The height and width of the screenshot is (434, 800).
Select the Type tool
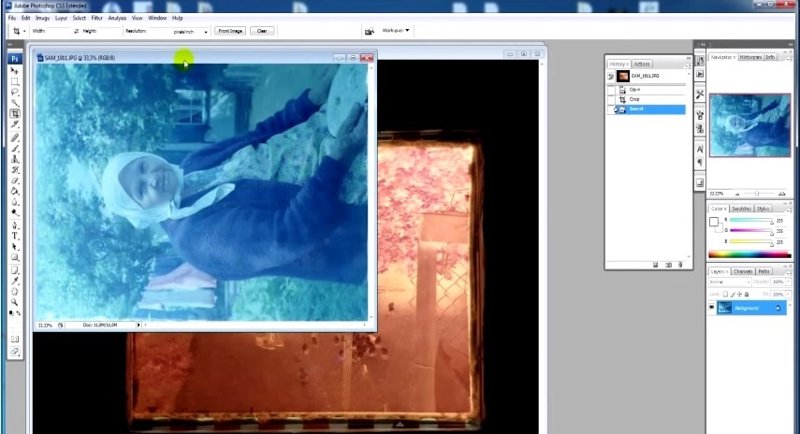(x=15, y=235)
